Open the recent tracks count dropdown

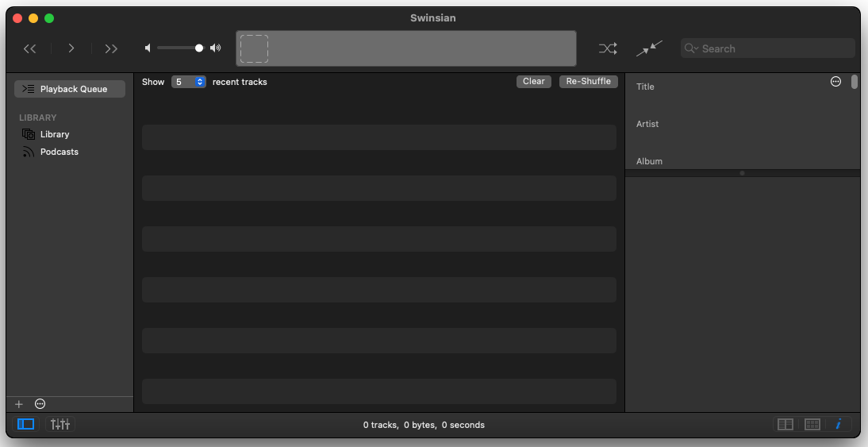(x=189, y=82)
